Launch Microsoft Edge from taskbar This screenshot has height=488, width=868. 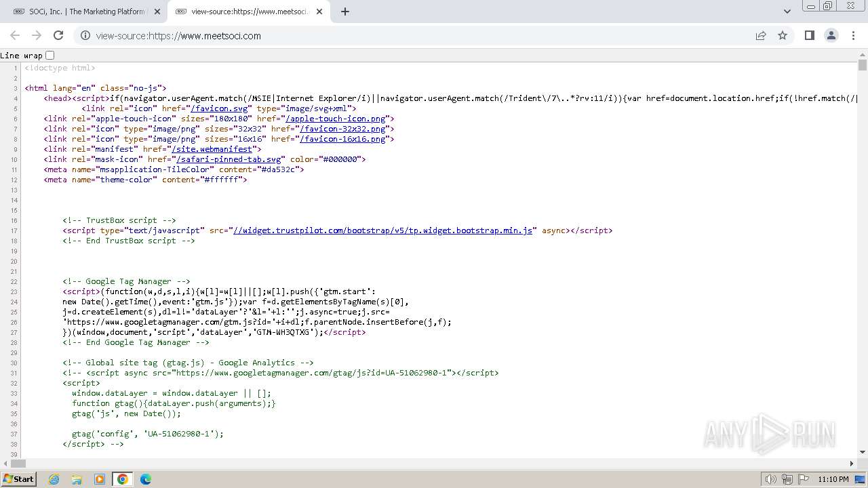coord(146,479)
